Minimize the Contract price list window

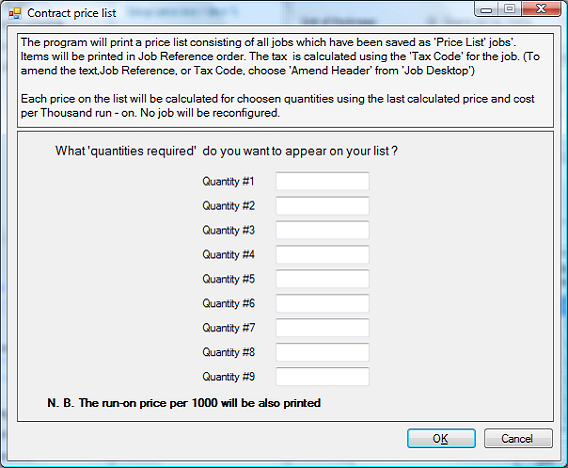[486, 9]
